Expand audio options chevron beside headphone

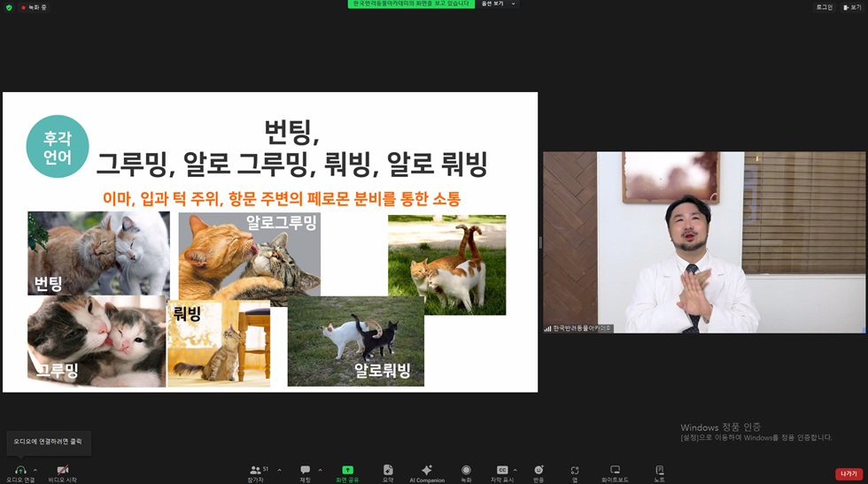[35, 470]
